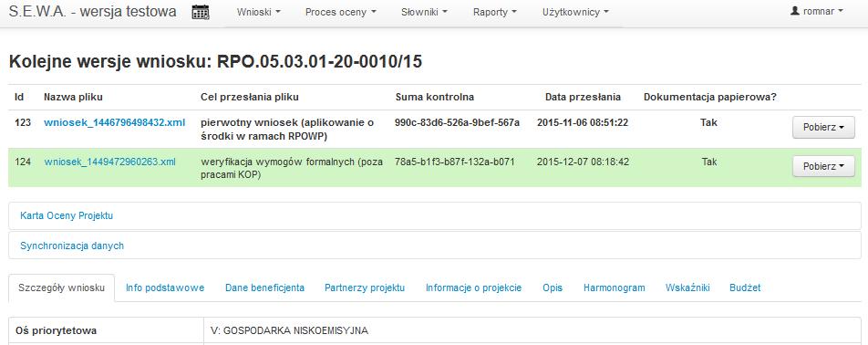Switch to the Wskaźniki tab

click(687, 287)
